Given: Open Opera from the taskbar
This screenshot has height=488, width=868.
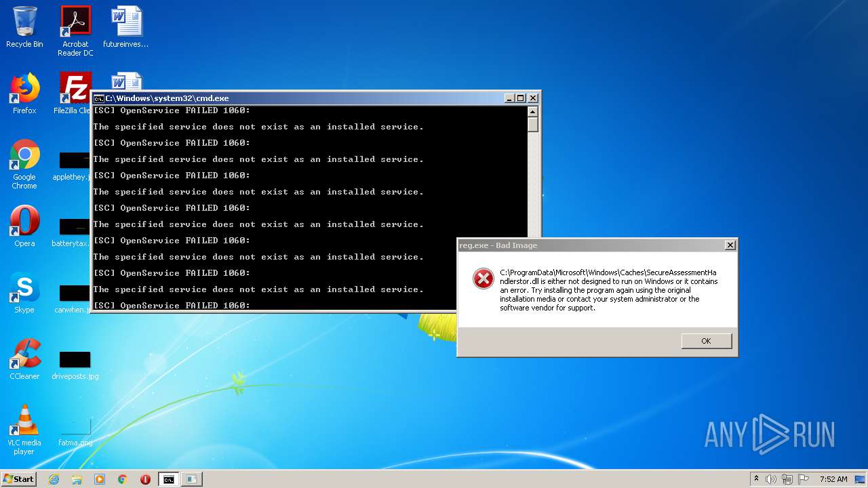Looking at the screenshot, I should point(145,479).
